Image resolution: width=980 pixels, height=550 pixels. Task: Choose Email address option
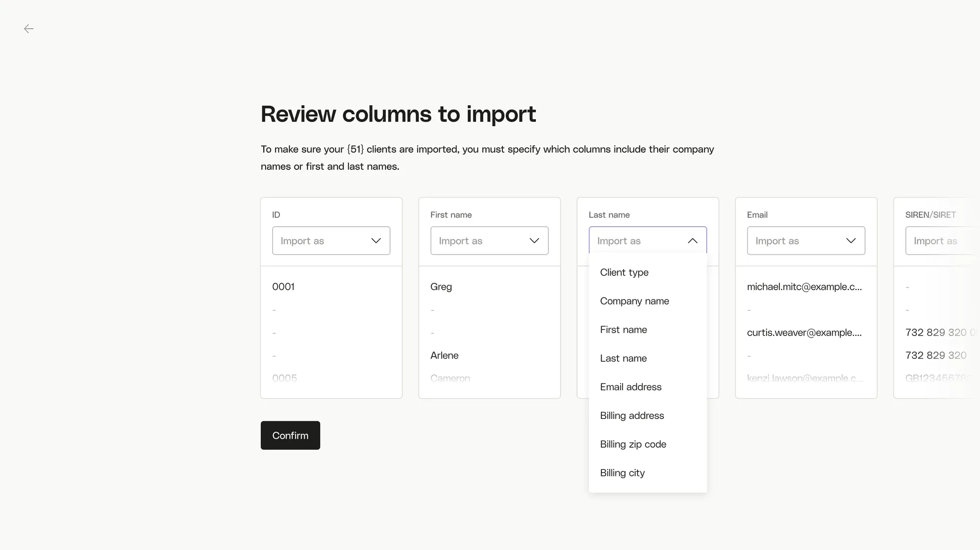tap(631, 387)
